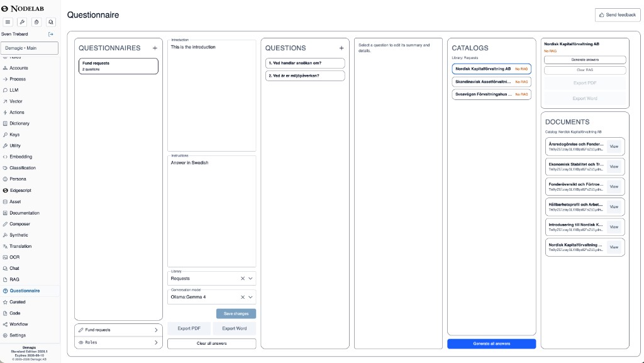Click the Clear RAG button
The height and width of the screenshot is (363, 644).
pyautogui.click(x=585, y=70)
